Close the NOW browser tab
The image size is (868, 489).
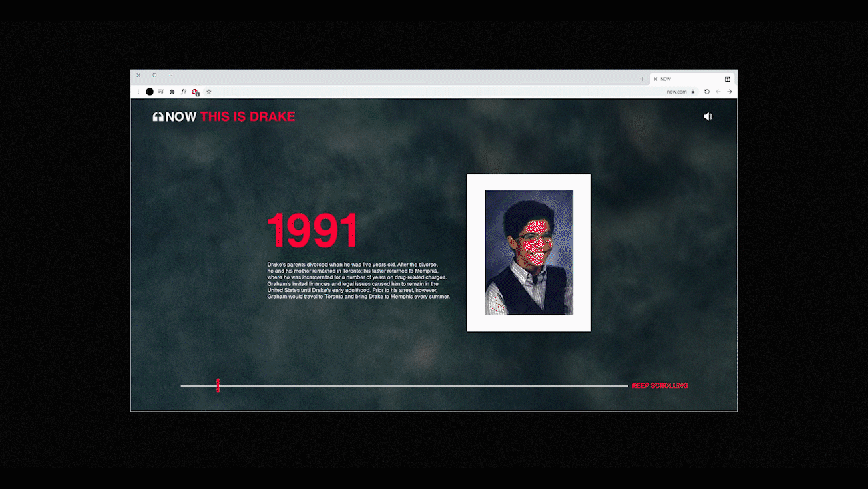click(x=656, y=79)
